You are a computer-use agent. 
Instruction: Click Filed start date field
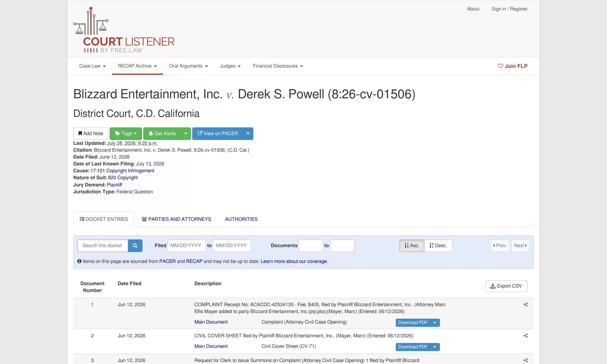(x=186, y=246)
